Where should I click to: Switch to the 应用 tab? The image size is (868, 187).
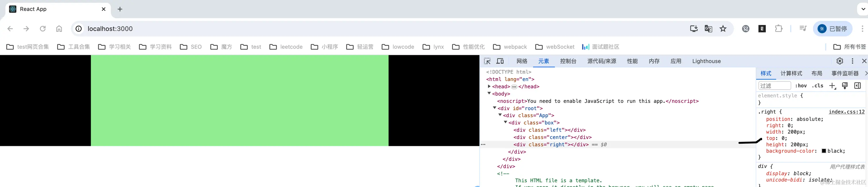(676, 61)
